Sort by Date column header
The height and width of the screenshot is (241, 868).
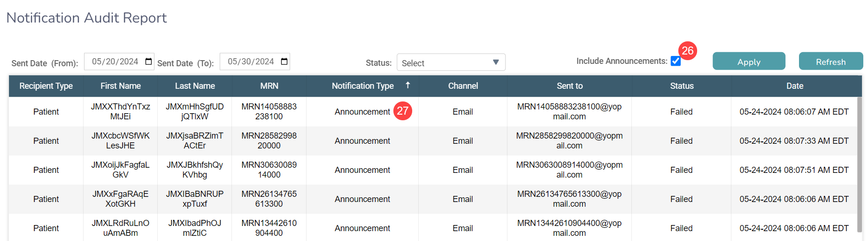[794, 86]
